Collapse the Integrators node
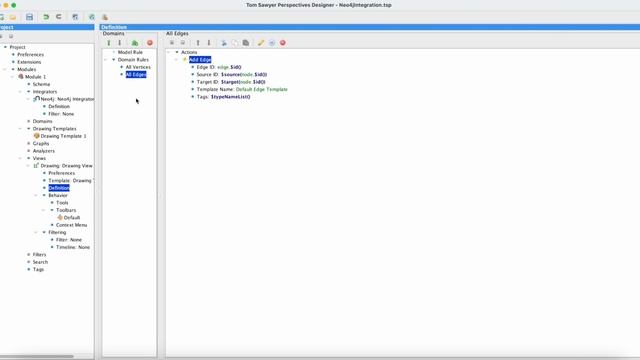 [x=20, y=92]
